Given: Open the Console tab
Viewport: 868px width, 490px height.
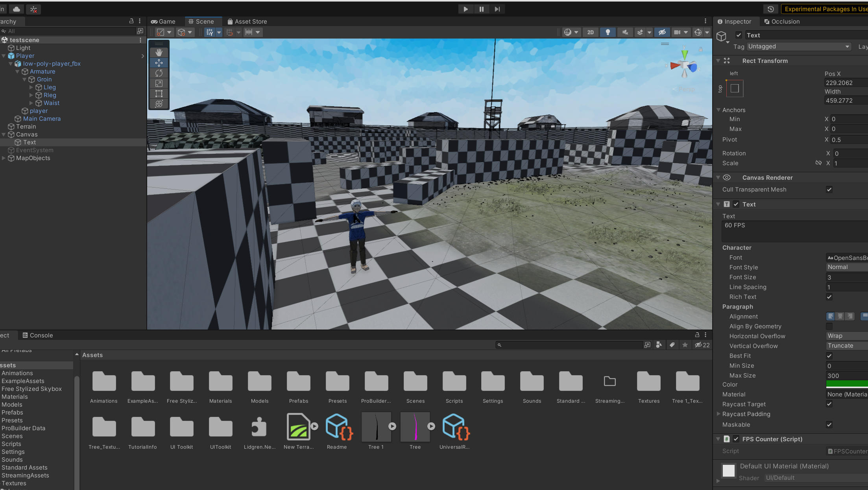Looking at the screenshot, I should point(37,335).
